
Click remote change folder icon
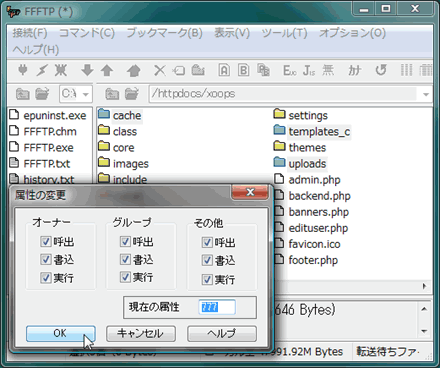tap(132, 94)
